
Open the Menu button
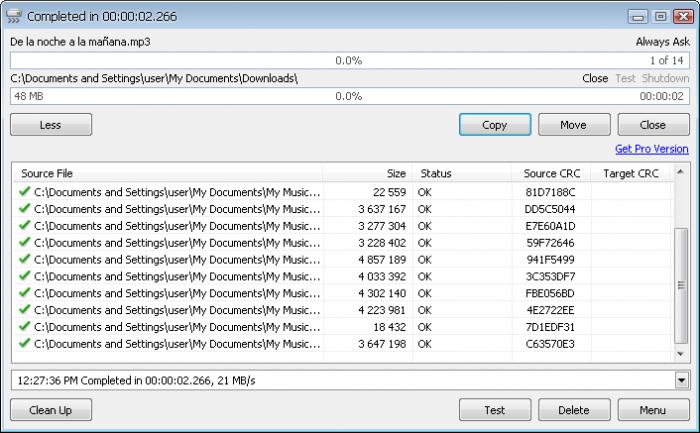coord(654,410)
